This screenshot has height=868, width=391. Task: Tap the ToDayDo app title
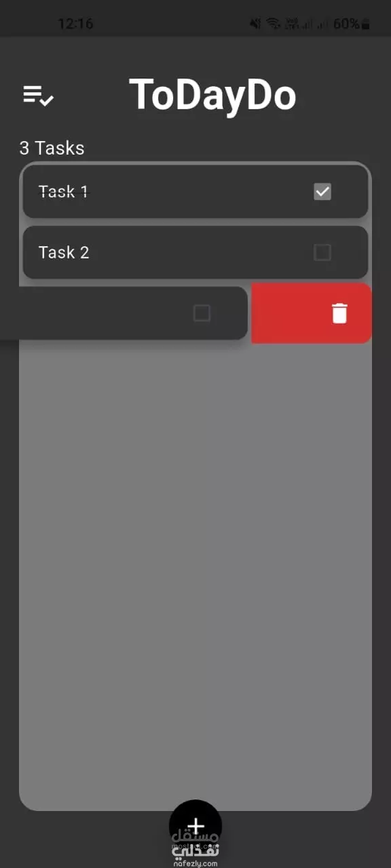point(212,94)
